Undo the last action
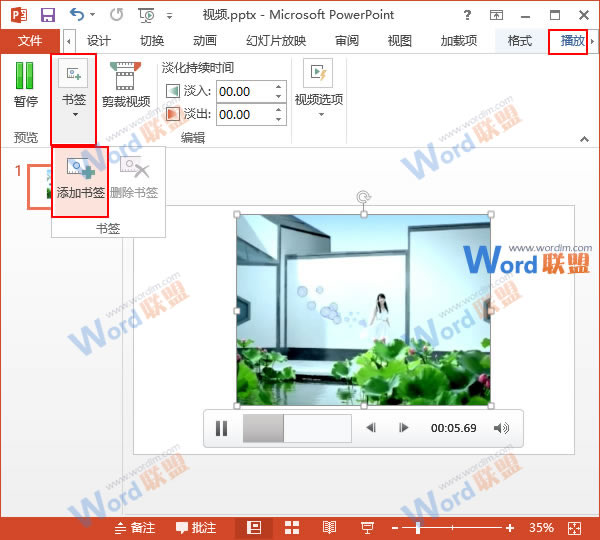This screenshot has height=540, width=600. [77, 15]
